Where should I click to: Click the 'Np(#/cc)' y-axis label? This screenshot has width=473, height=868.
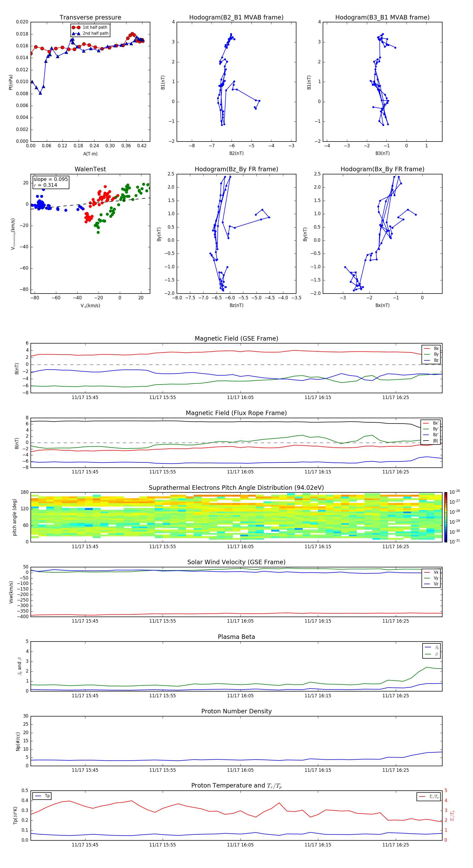point(18,741)
